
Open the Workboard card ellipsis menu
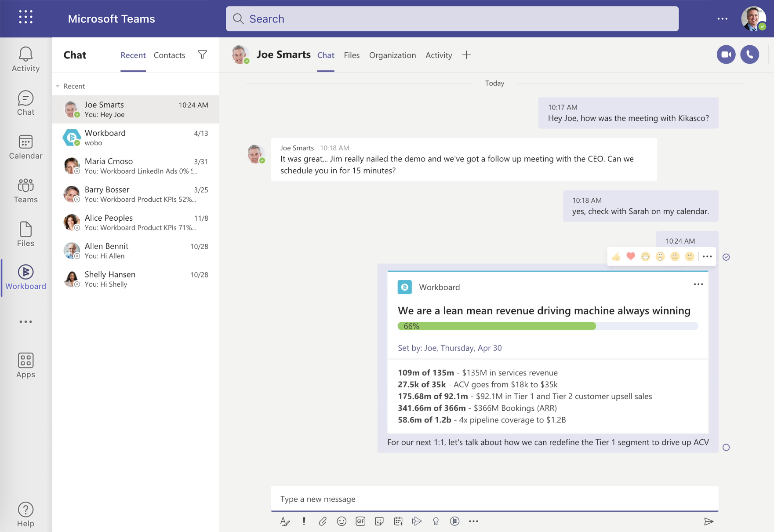(698, 284)
